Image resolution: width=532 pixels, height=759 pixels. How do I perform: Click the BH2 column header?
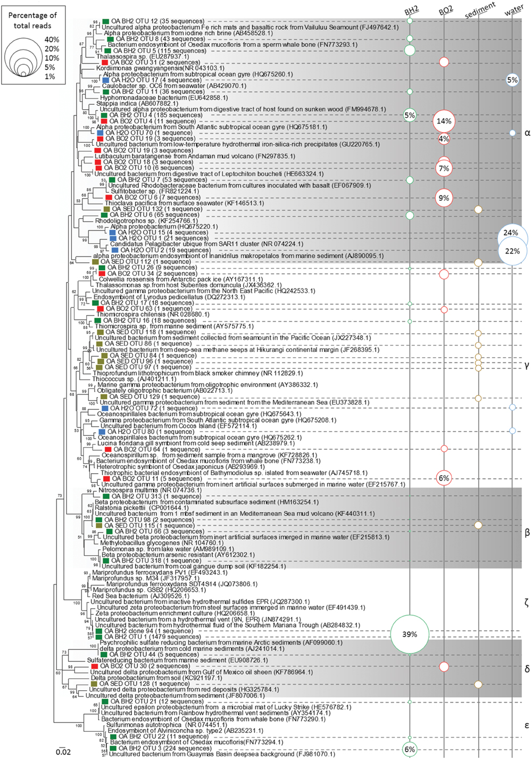[x=411, y=11]
